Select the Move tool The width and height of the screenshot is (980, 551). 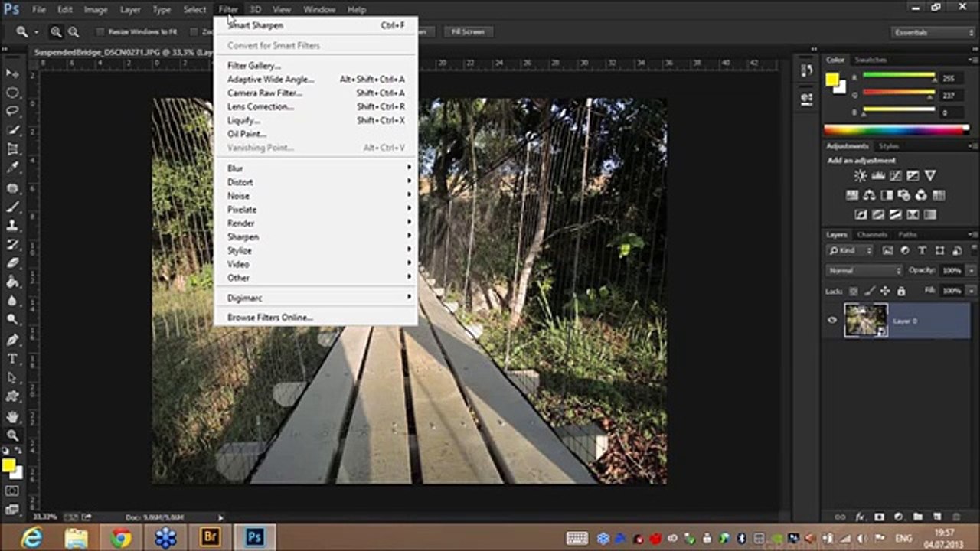coord(13,73)
